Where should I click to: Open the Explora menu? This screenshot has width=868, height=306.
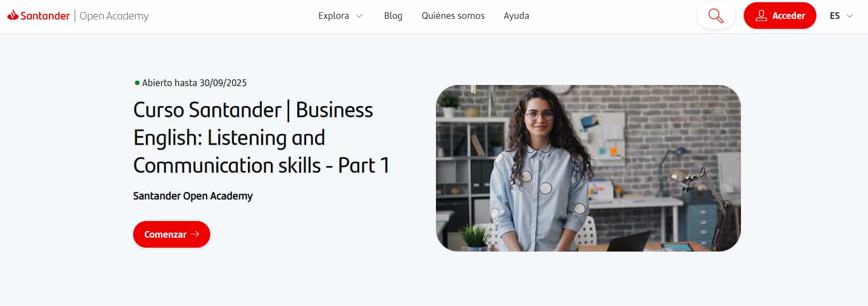tap(341, 16)
